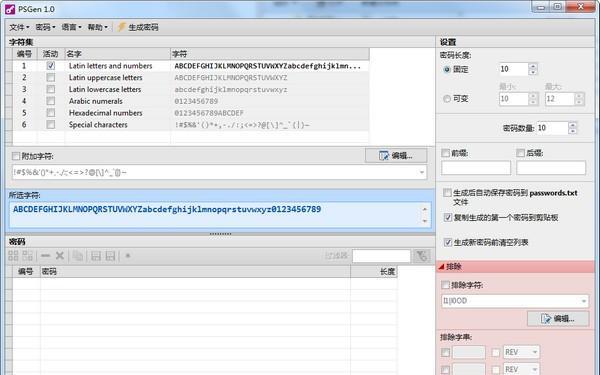This screenshot has height=375, width=600.
Task: Enable auto-save to passwords.txt checkbox
Action: [447, 193]
